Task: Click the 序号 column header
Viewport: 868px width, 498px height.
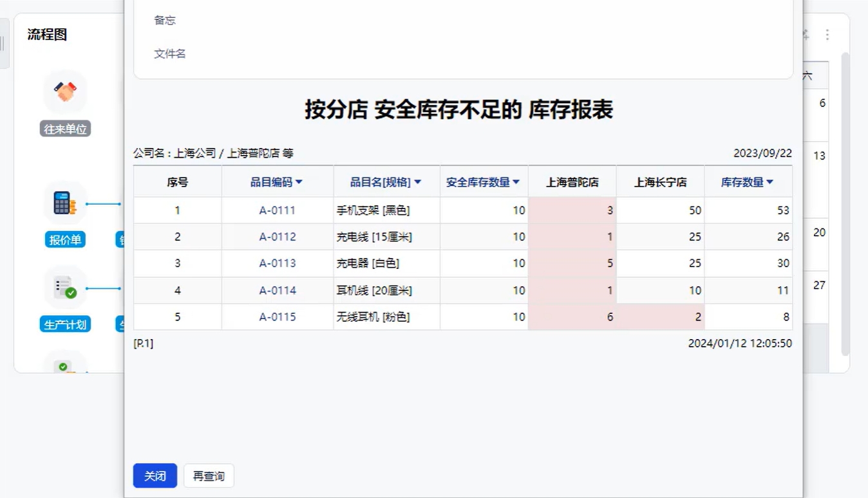Action: pyautogui.click(x=178, y=182)
